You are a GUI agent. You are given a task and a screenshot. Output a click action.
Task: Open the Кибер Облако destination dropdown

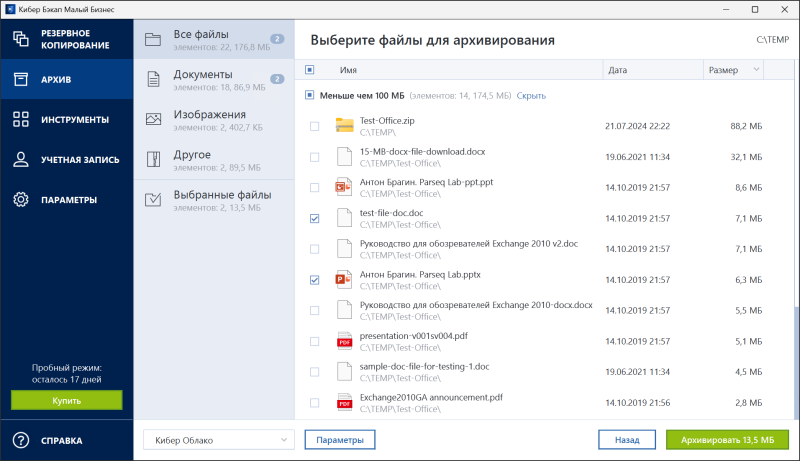pos(218,440)
